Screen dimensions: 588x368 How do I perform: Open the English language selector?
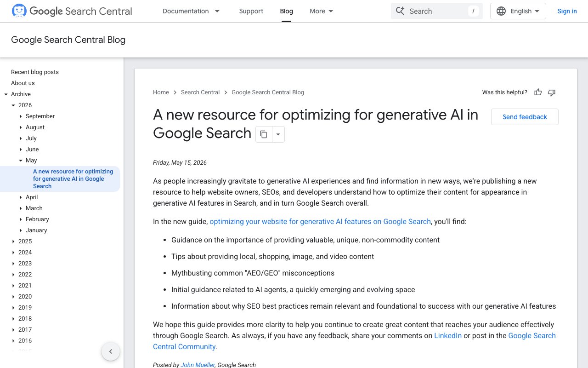[518, 11]
